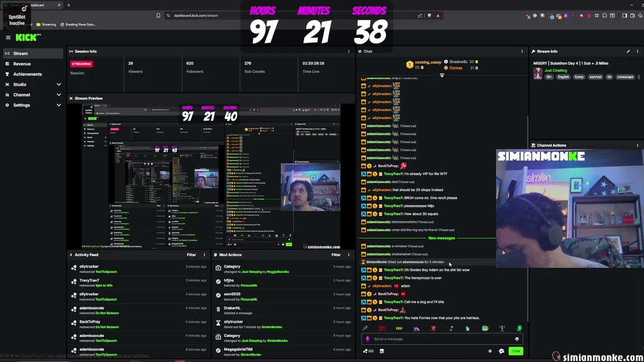Click the green Chat send button
The width and height of the screenshot is (644, 362).
(516, 351)
